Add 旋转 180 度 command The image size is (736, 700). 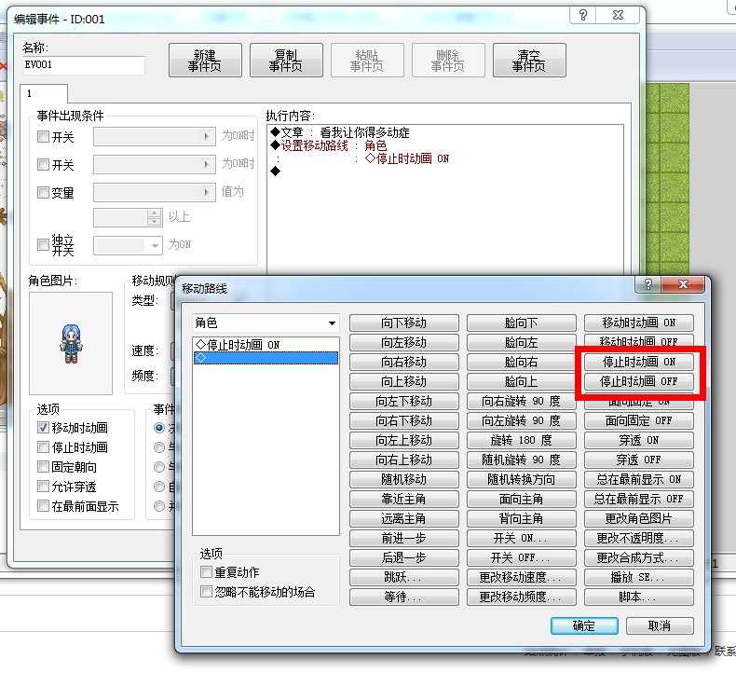521,440
